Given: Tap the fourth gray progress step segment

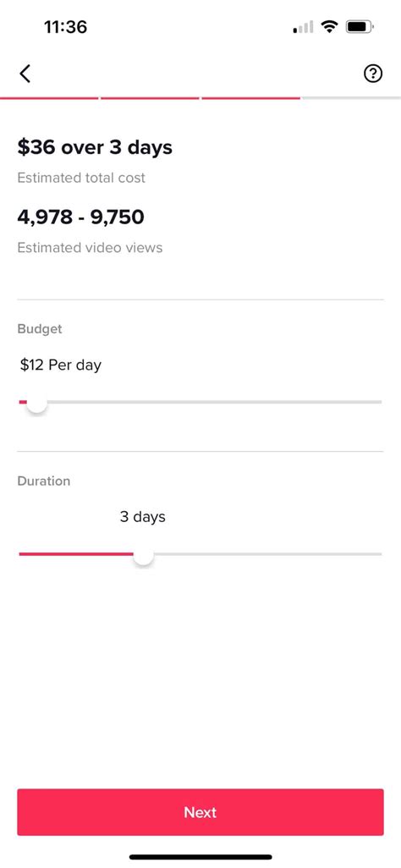Looking at the screenshot, I should 351,98.
